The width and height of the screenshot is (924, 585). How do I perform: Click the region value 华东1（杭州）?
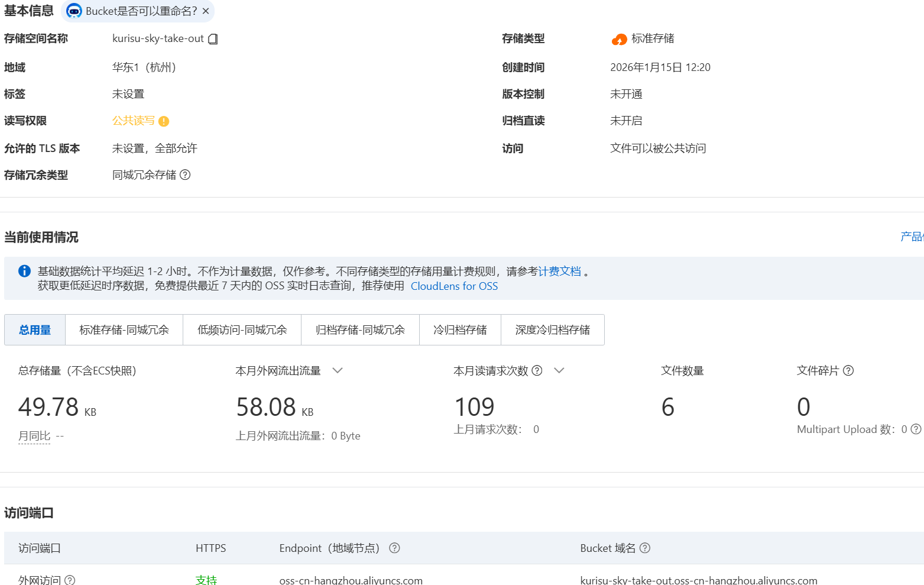pyautogui.click(x=144, y=67)
